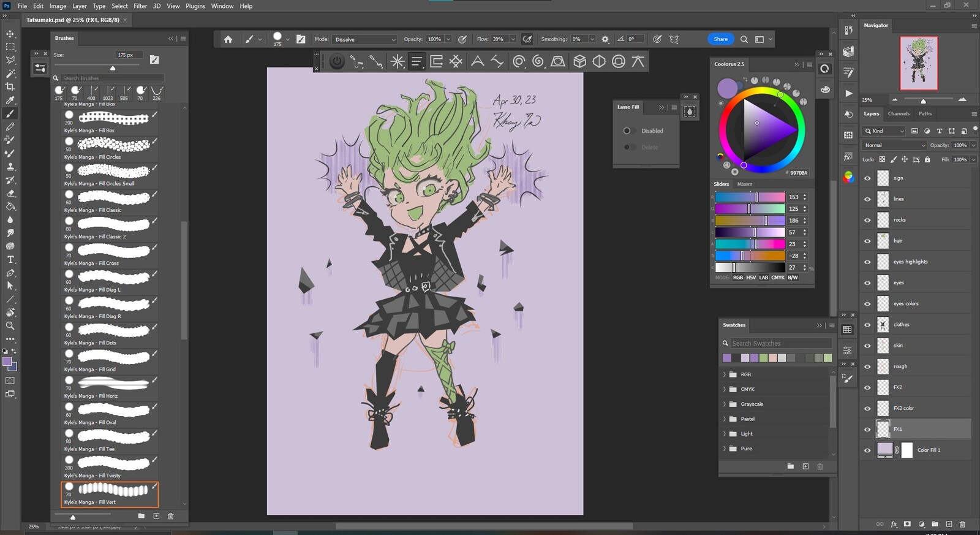Screen dimensions: 980x535
Task: Add a layer mask
Action: (907, 524)
